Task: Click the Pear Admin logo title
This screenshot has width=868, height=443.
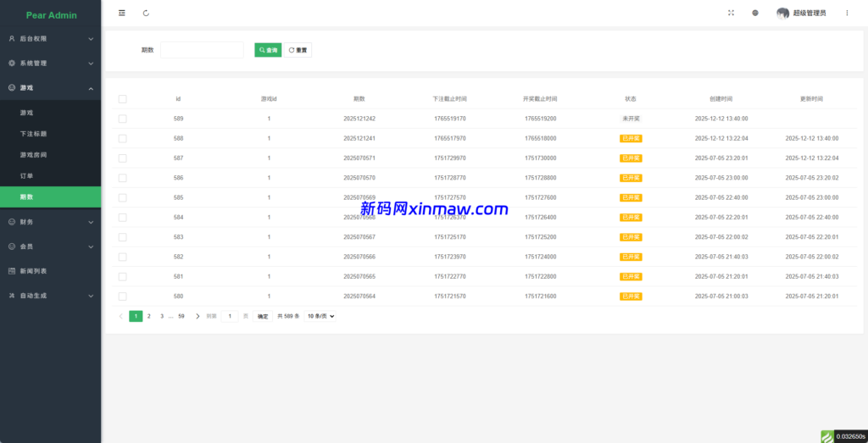Action: tap(52, 15)
